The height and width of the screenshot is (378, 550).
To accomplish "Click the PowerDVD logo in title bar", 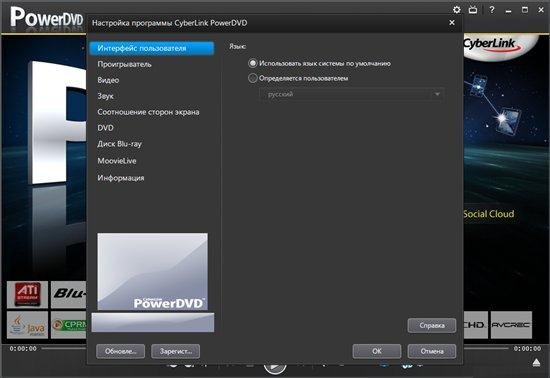I will [46, 18].
